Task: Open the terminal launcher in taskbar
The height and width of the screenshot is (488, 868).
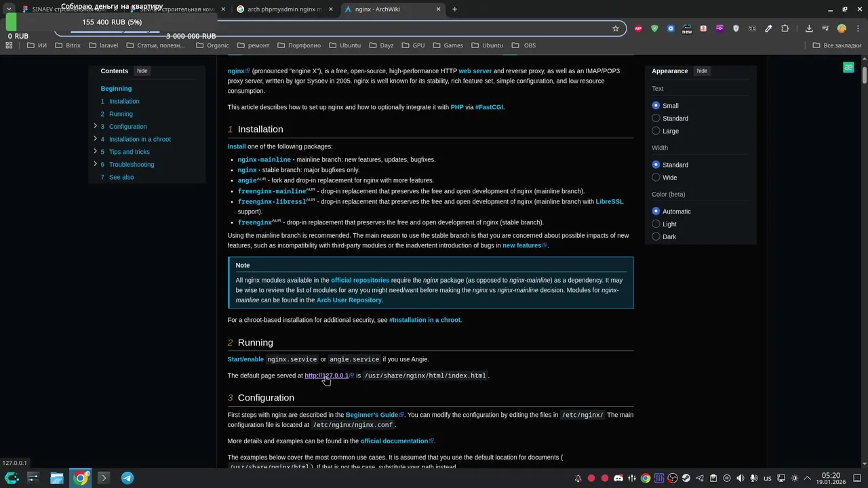Action: pyautogui.click(x=103, y=478)
